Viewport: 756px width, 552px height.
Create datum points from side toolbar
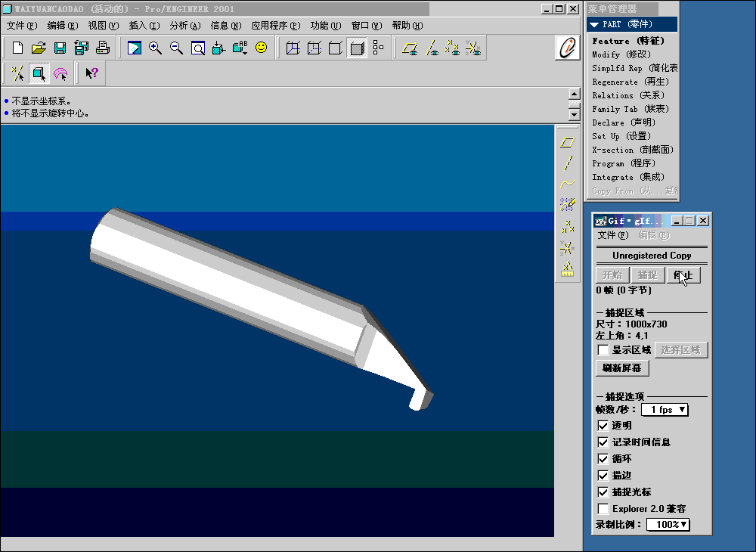click(568, 227)
